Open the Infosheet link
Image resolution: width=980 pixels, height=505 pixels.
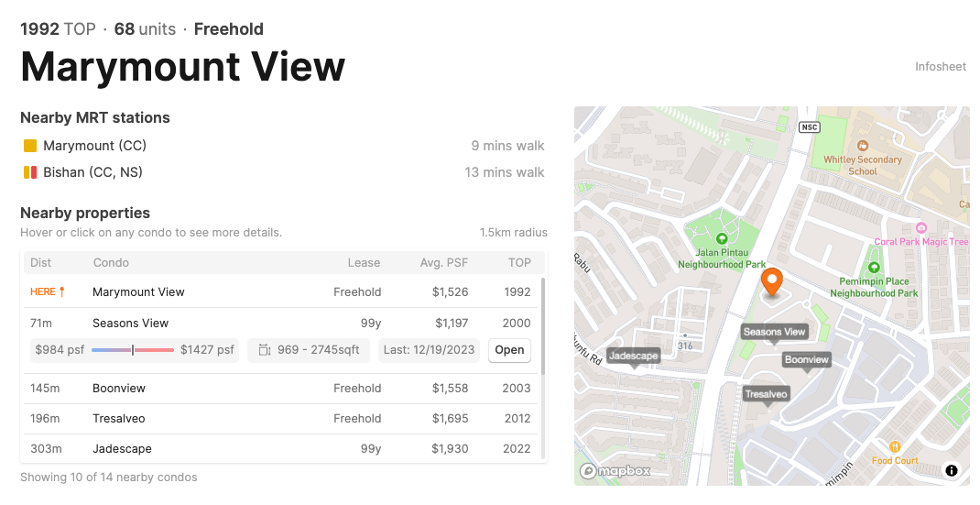click(941, 67)
